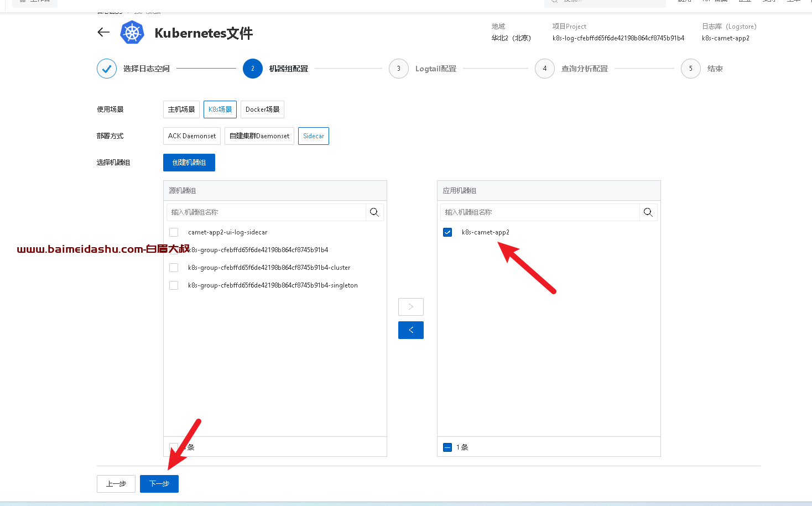
Task: Uncheck the k8s-camet-app2 machine group checkbox
Action: 447,232
